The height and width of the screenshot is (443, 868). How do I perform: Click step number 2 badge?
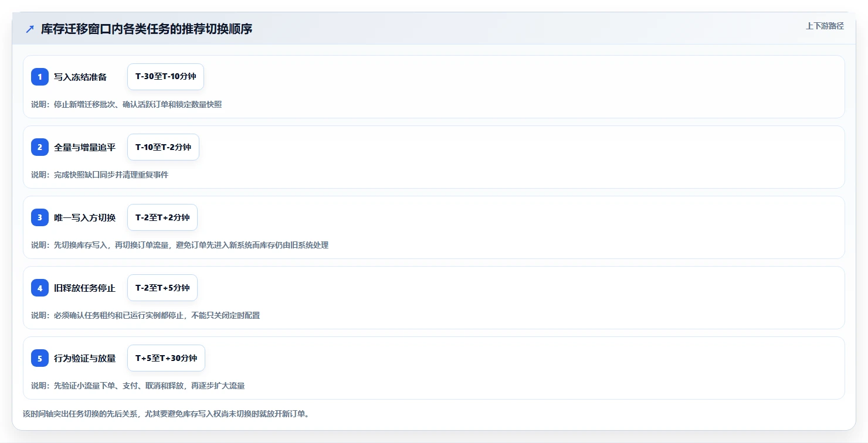40,147
